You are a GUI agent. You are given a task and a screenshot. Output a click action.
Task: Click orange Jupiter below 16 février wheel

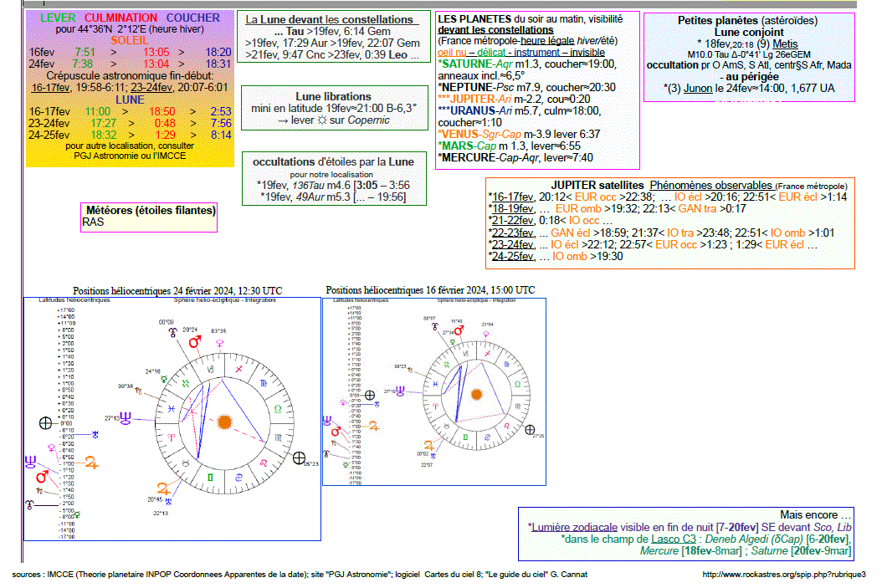tap(429, 446)
